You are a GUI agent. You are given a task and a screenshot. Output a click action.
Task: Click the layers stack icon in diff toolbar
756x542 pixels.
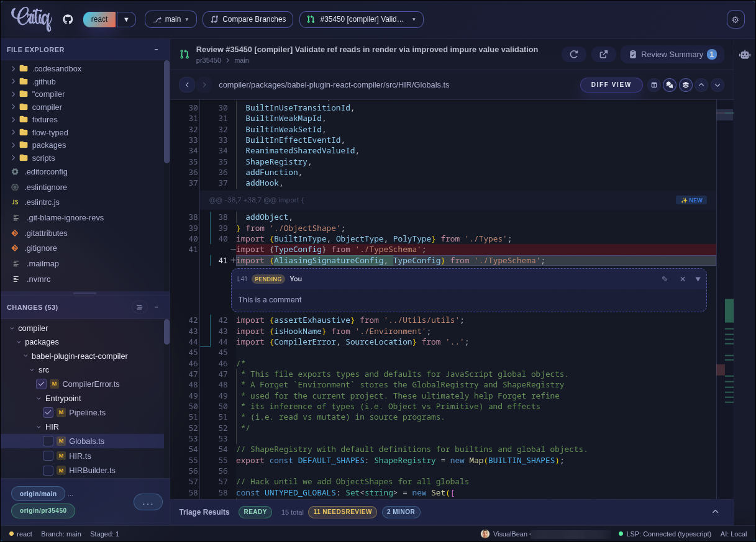[x=686, y=85]
